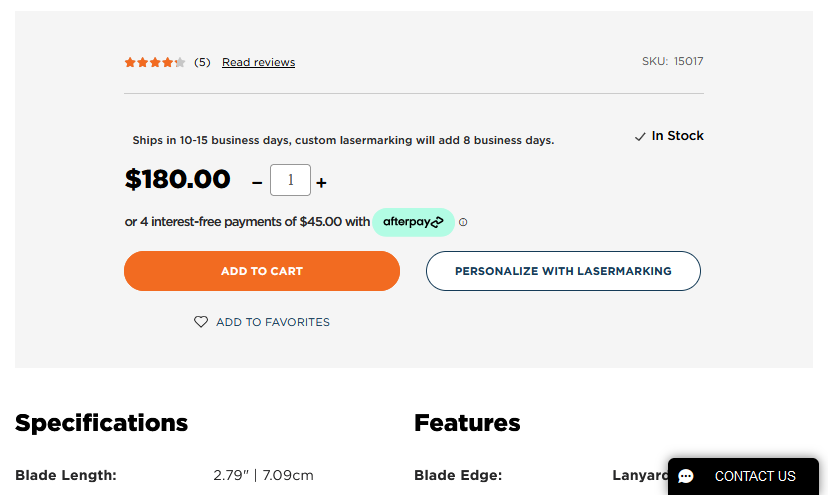Image resolution: width=828 pixels, height=495 pixels.
Task: Click the Afterpay logo badge
Action: [x=413, y=222]
